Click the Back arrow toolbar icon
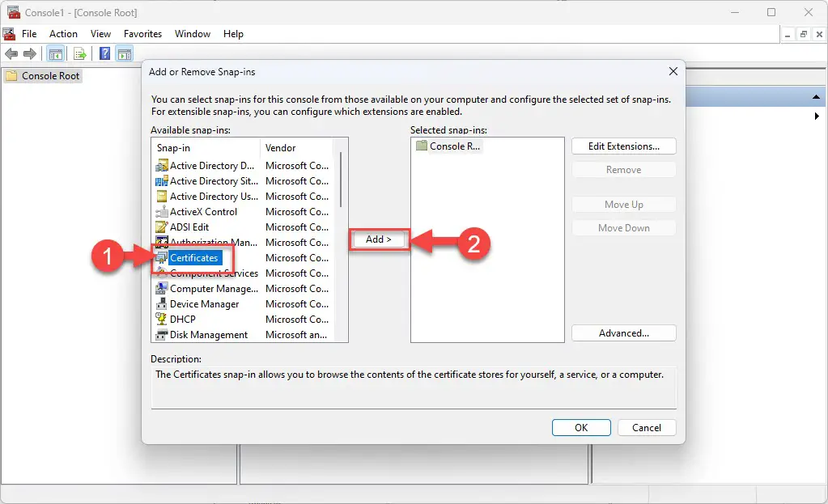The width and height of the screenshot is (828, 504). click(11, 54)
